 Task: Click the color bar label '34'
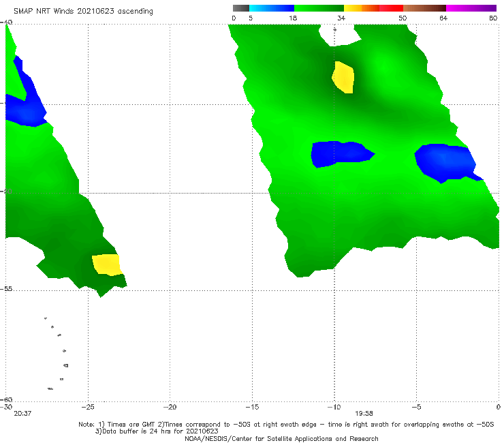[x=341, y=18]
